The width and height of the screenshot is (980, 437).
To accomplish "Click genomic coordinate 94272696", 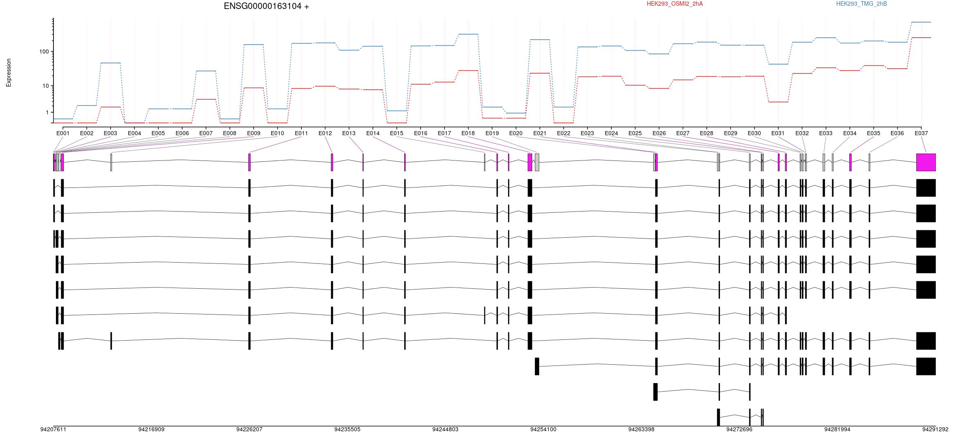I will coord(739,429).
